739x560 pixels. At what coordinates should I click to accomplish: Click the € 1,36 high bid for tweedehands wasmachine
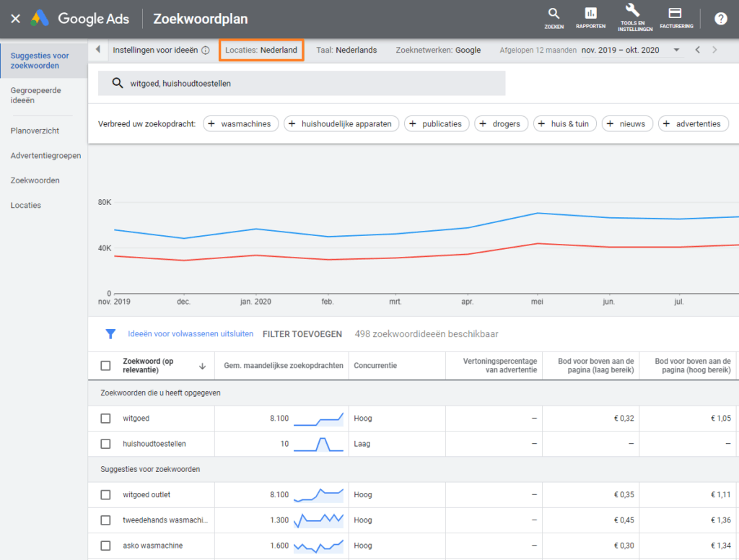click(x=721, y=520)
